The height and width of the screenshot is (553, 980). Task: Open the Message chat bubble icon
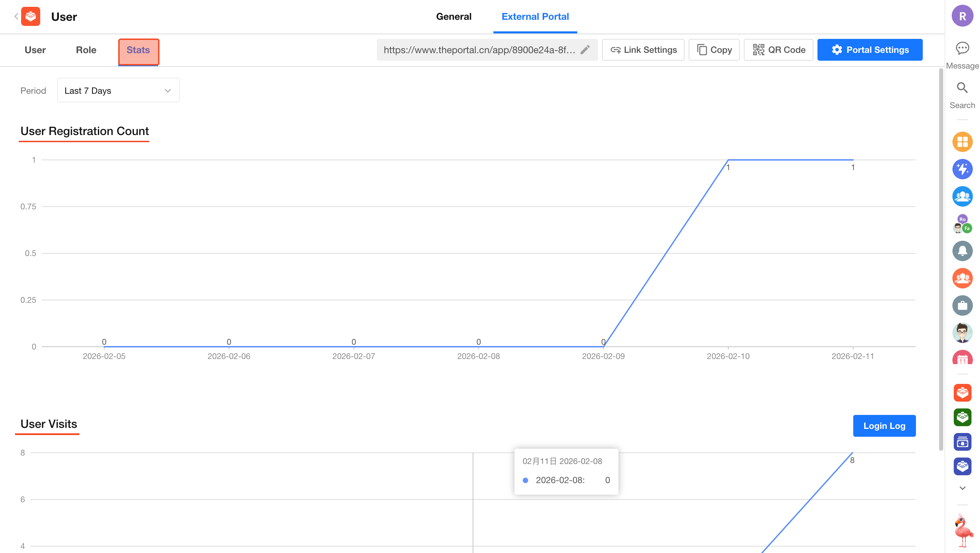[962, 48]
